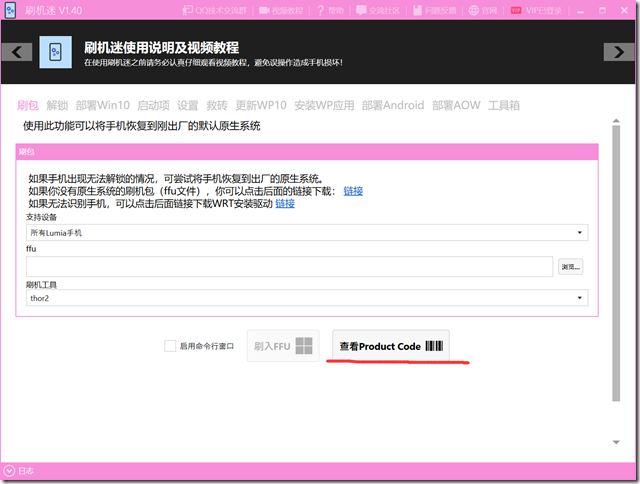640x484 pixels.
Task: Click the 链接 link for WRT driver download
Action: pyautogui.click(x=285, y=203)
